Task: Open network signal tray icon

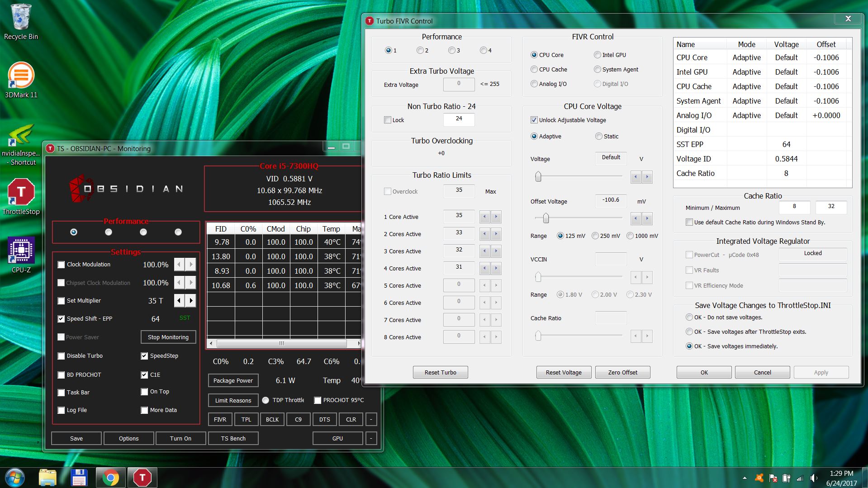Action: (800, 478)
